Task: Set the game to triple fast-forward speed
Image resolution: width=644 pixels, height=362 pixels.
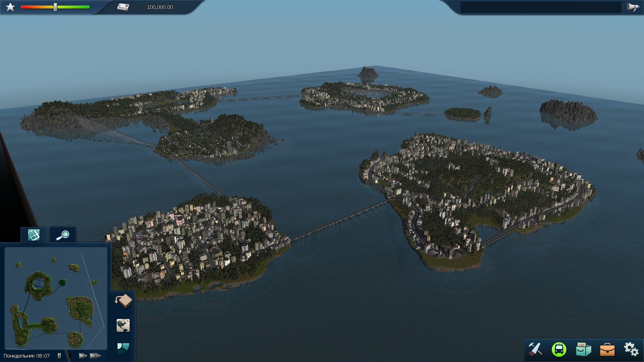Action: (95, 356)
